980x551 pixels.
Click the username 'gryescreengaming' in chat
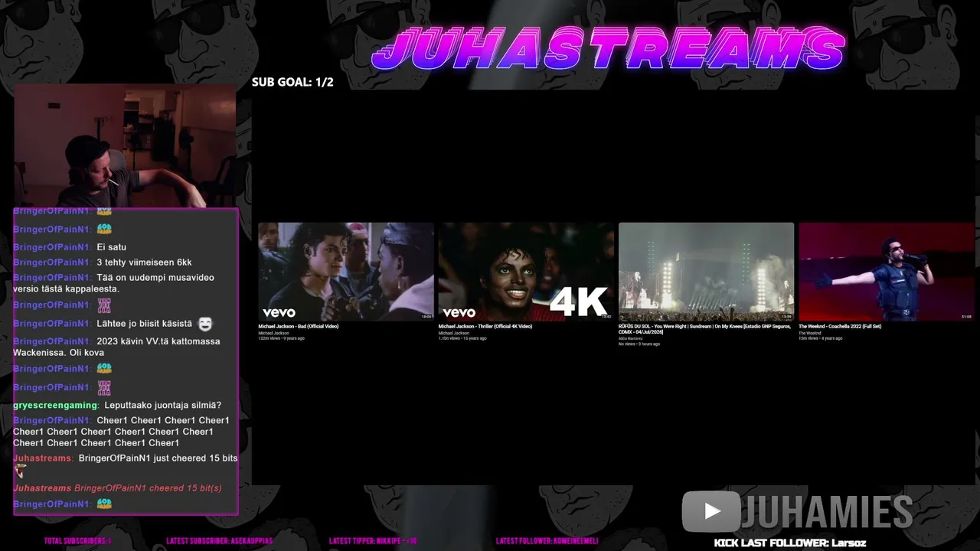(55, 405)
